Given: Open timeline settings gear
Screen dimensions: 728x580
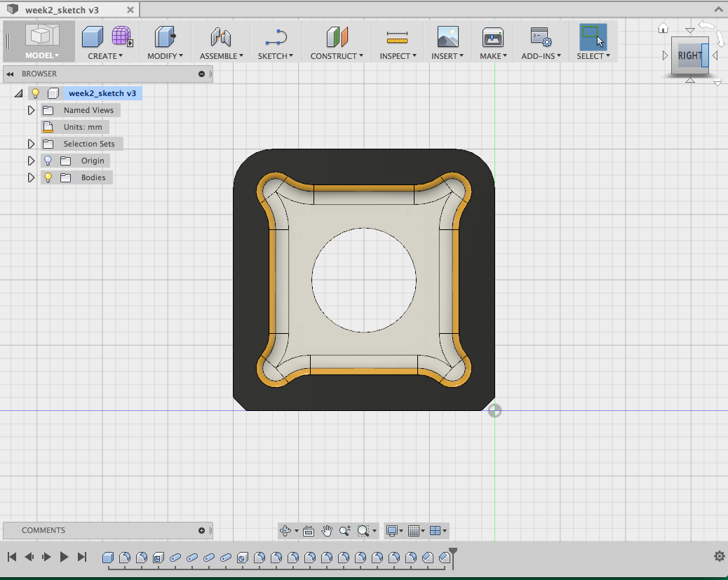Looking at the screenshot, I should coord(719,556).
